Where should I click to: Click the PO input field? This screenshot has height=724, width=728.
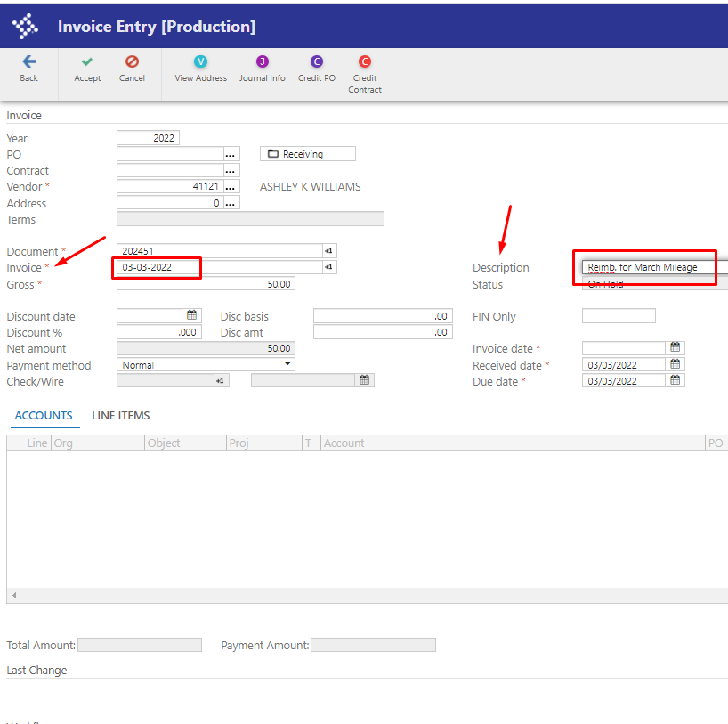point(170,154)
